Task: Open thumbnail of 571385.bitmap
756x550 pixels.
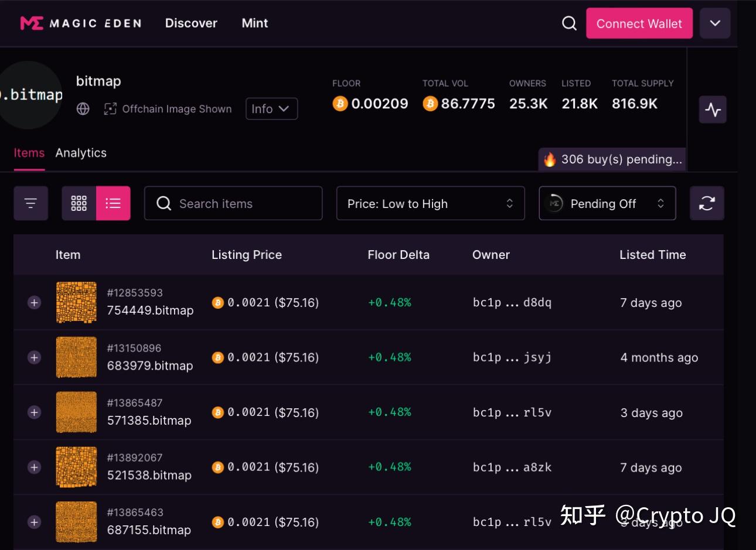Action: point(76,412)
